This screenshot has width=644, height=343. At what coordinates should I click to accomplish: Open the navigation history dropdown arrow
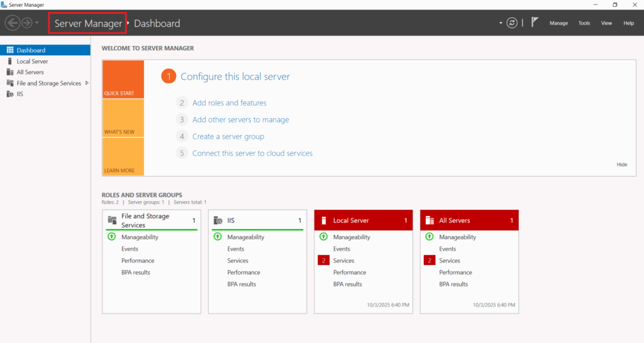point(37,23)
